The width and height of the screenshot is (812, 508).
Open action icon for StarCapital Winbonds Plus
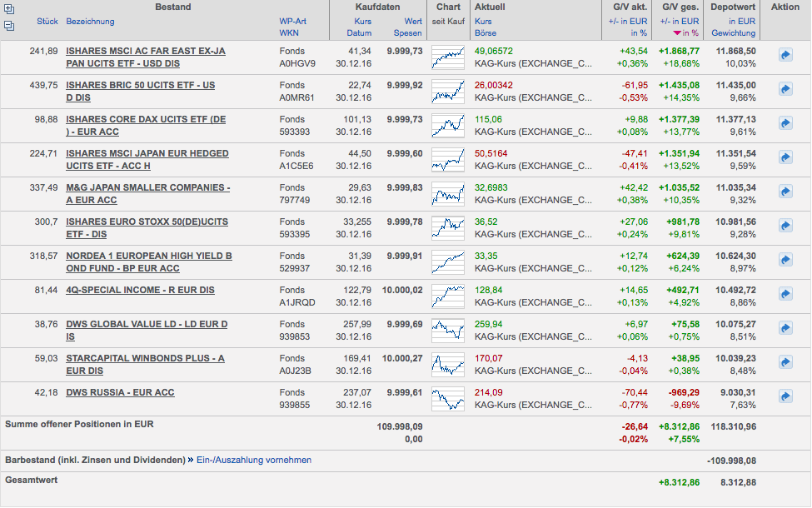(785, 362)
